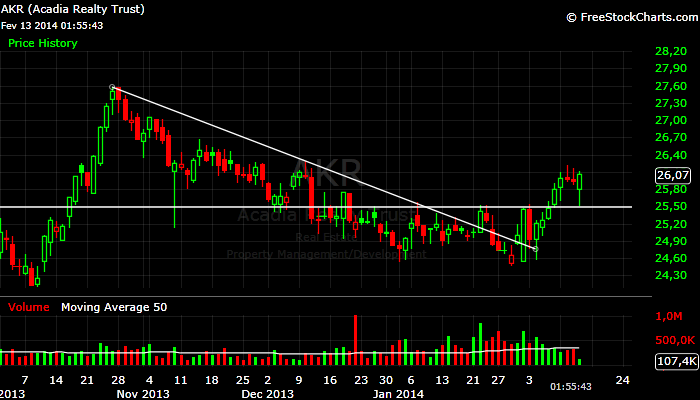Click the 500,0K volume axis label
The width and height of the screenshot is (700, 400).
pos(675,340)
